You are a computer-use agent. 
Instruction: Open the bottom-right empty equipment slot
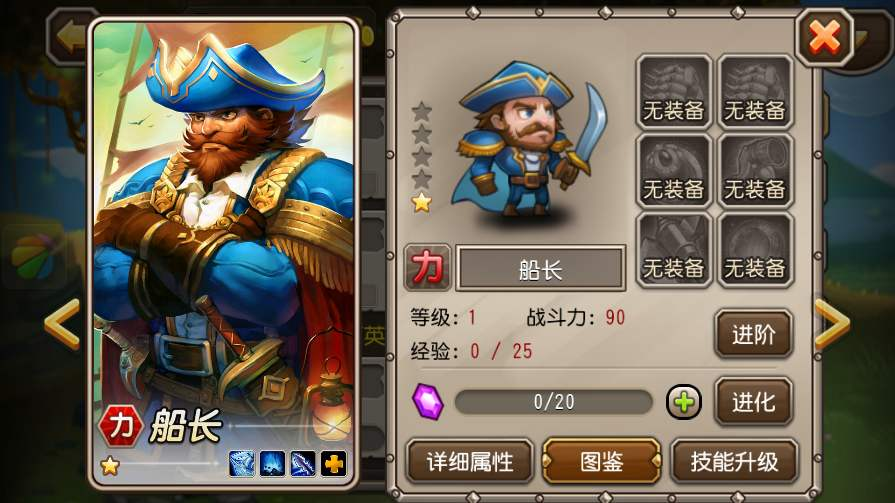click(x=755, y=250)
